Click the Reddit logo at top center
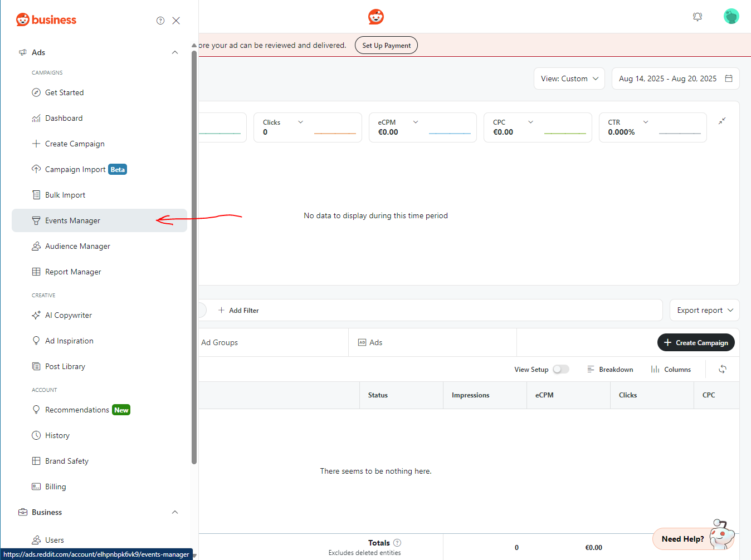Viewport: 751px width, 560px height. pos(376,17)
